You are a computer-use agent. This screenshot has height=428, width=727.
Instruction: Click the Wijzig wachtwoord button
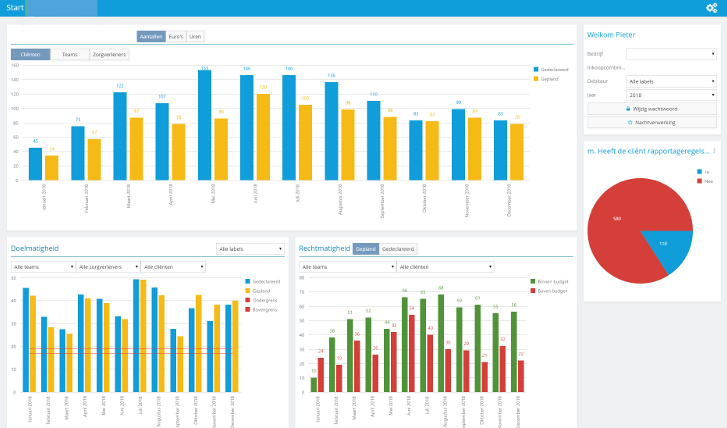click(651, 109)
